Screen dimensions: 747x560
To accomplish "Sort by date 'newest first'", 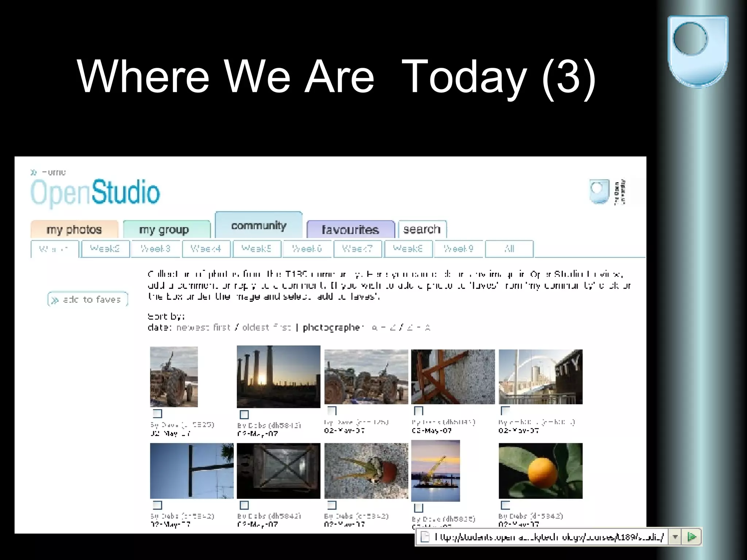I will [204, 327].
